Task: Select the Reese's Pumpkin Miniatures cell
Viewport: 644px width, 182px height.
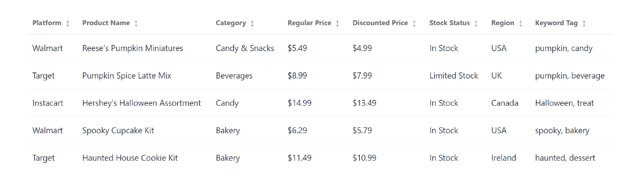Action: [133, 48]
